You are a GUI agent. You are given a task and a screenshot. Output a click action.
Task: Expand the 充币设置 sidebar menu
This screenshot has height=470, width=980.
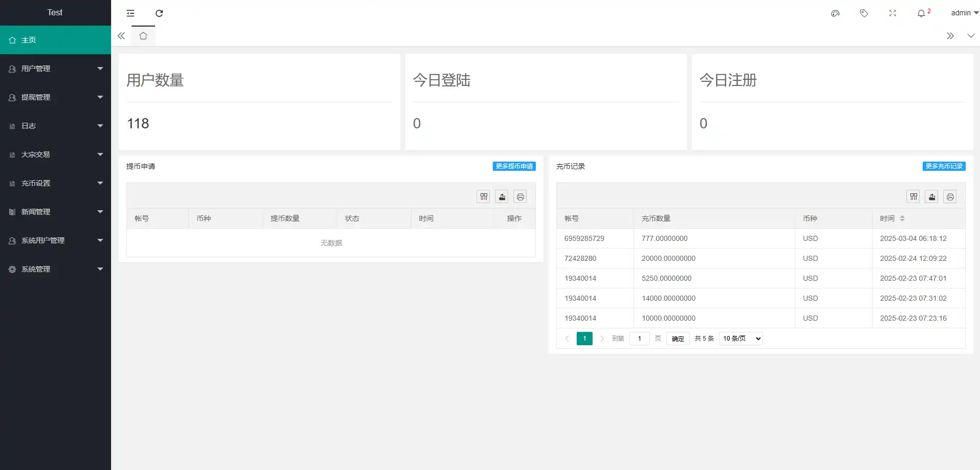coord(55,183)
